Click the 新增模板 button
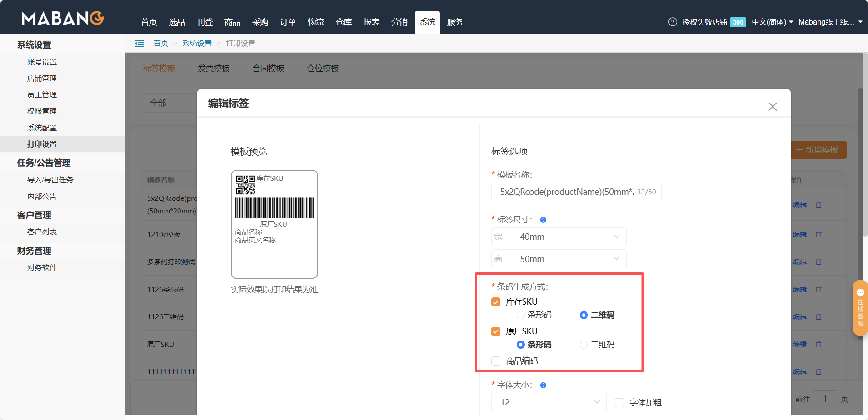 (x=818, y=149)
